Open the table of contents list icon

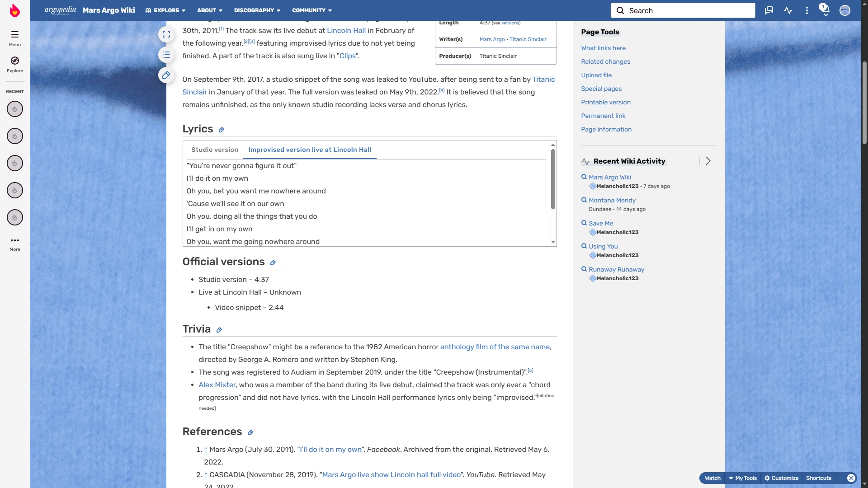tap(166, 55)
